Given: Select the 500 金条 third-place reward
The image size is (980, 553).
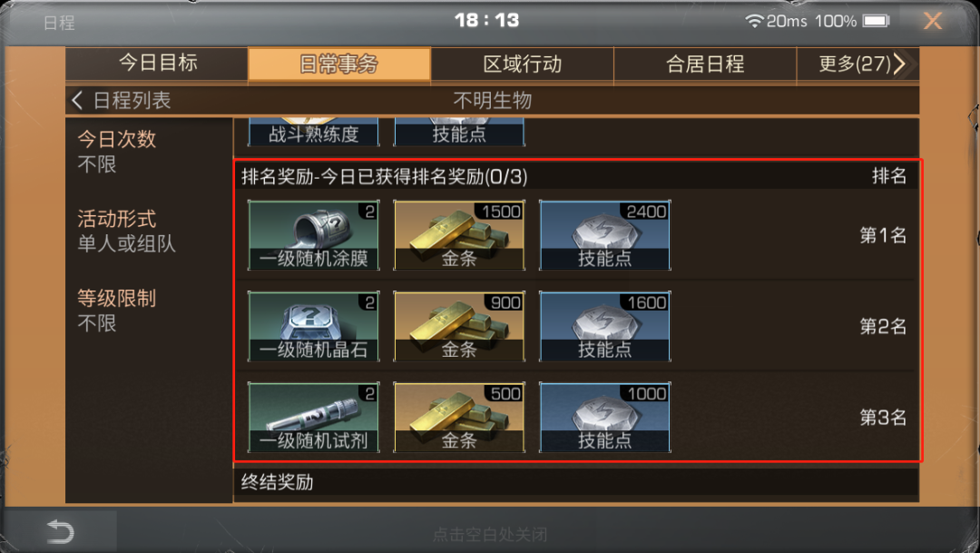Looking at the screenshot, I should [459, 418].
